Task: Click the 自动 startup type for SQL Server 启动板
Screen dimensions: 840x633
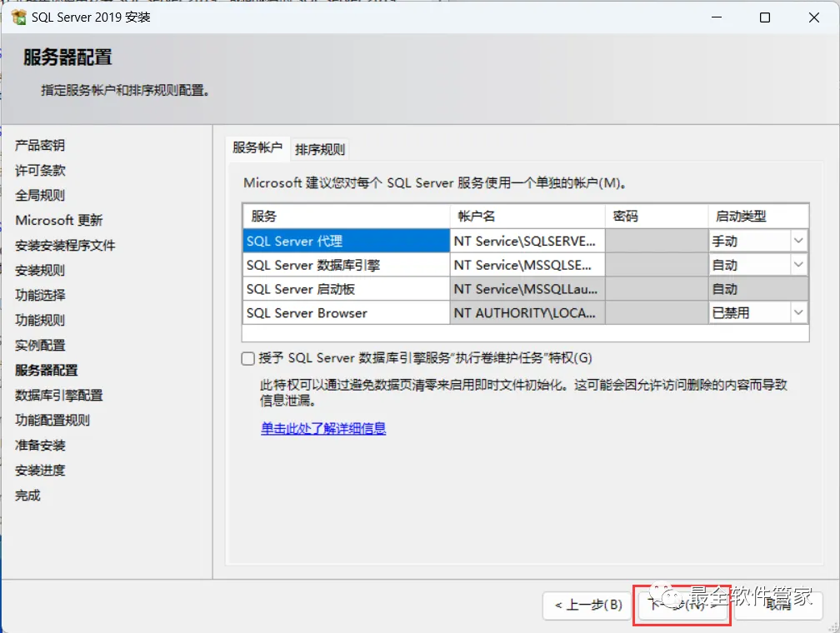Action: tap(758, 289)
